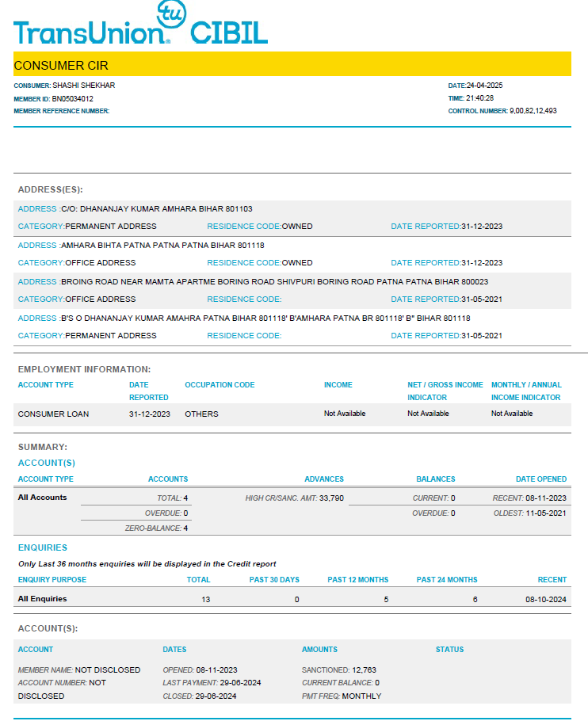Click RECENT date opened 08-11-2023
The image size is (588, 721).
click(529, 498)
